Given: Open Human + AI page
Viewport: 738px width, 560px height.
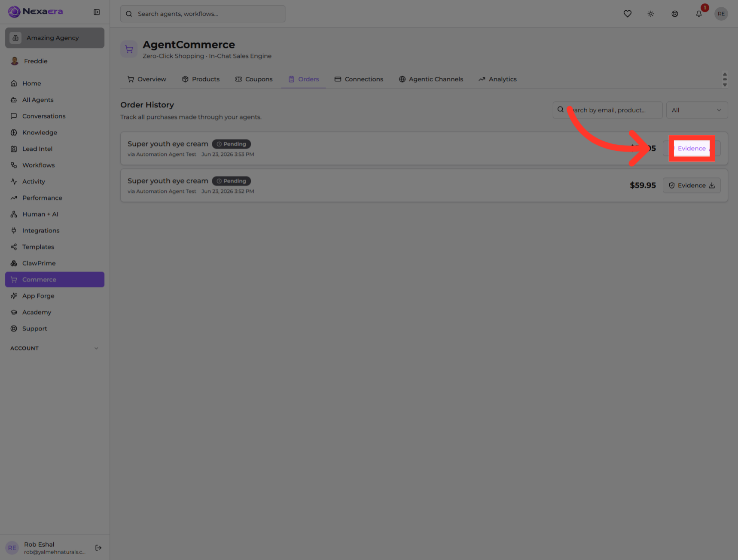Looking at the screenshot, I should click(x=55, y=214).
